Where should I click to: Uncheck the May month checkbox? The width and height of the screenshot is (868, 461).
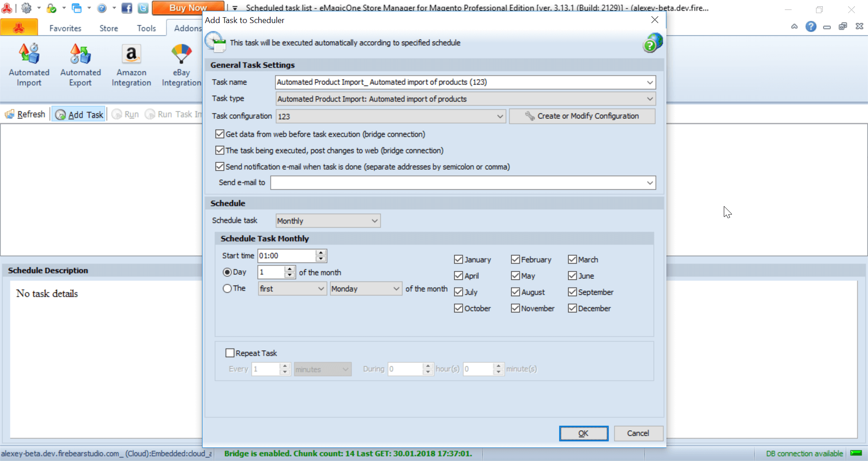tap(515, 276)
